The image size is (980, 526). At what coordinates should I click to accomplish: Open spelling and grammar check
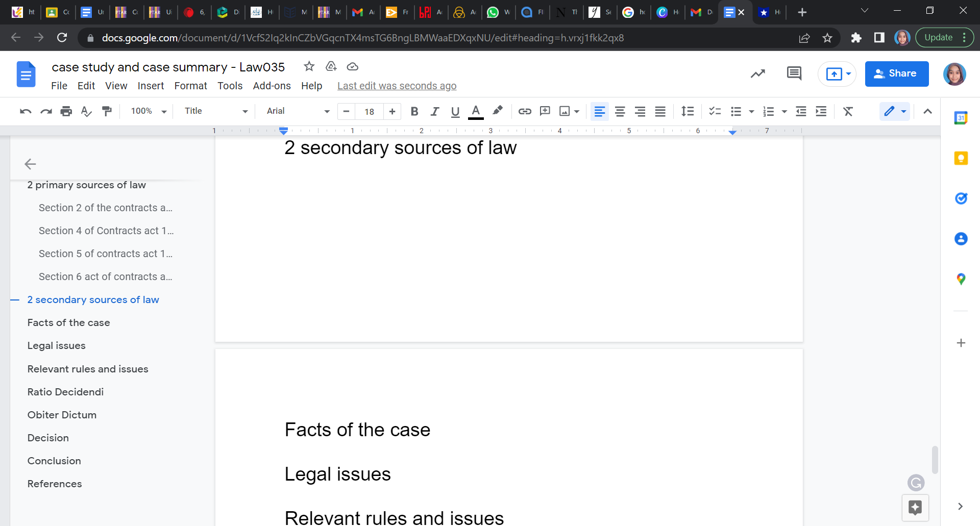(86, 111)
